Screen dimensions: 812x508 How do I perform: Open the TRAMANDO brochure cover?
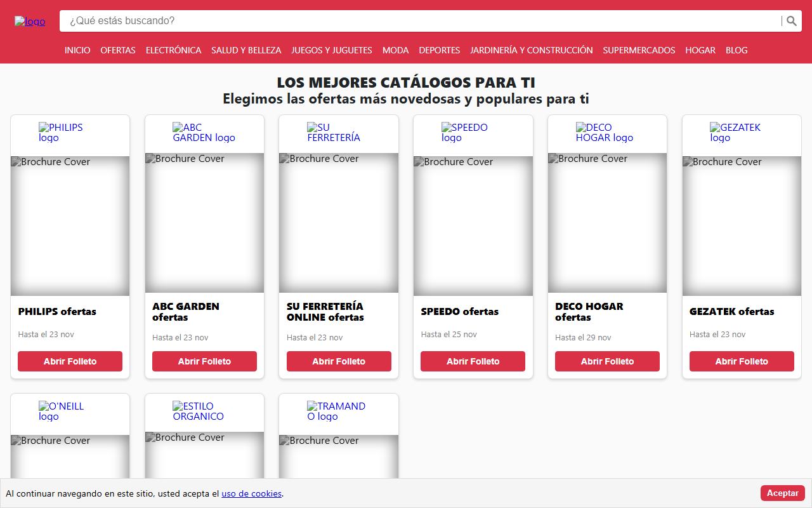pyautogui.click(x=339, y=457)
